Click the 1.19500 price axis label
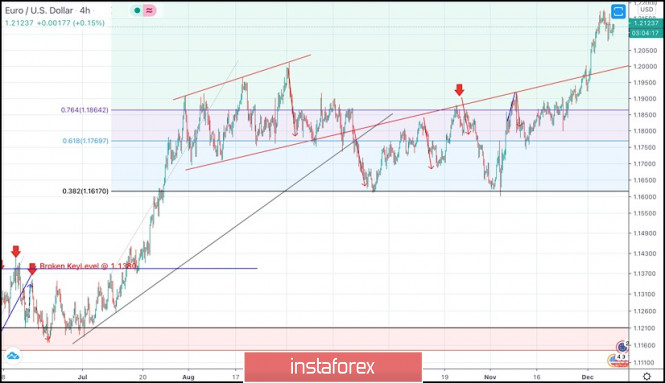This screenshot has height=383, width=665. tap(645, 83)
